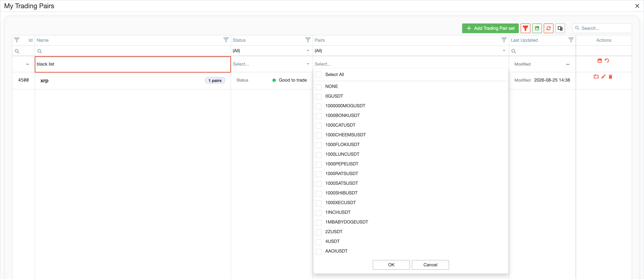Screen dimensions: 644x279
Task: Edit the xrp trading pair set
Action: coord(603,76)
